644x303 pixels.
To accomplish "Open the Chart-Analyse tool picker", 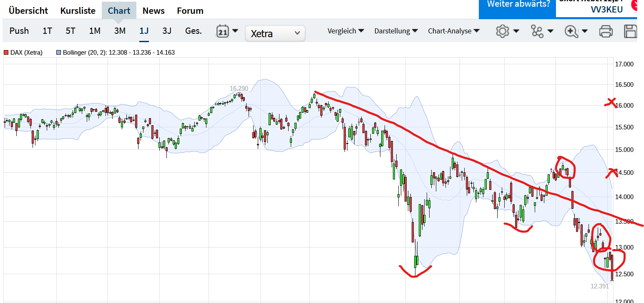I will click(x=454, y=31).
